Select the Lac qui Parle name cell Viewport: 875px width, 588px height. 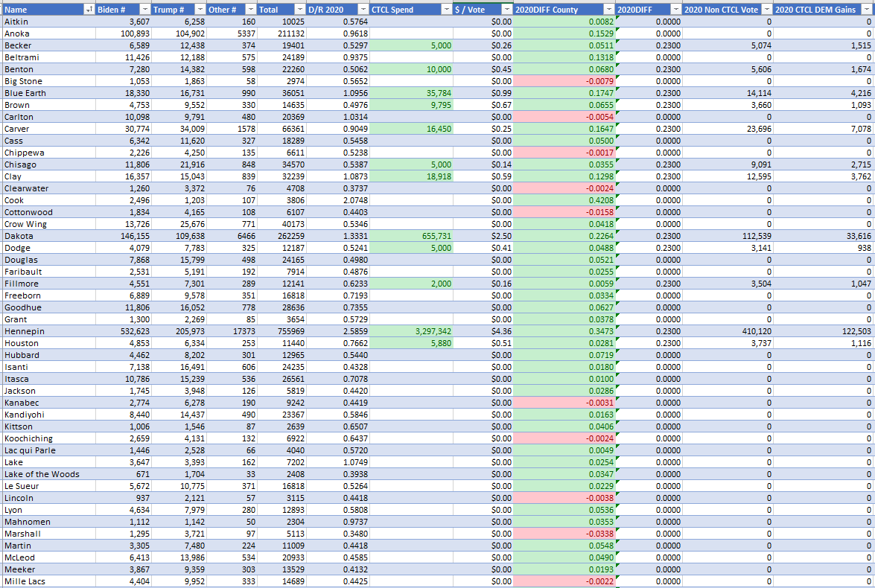tap(48, 450)
